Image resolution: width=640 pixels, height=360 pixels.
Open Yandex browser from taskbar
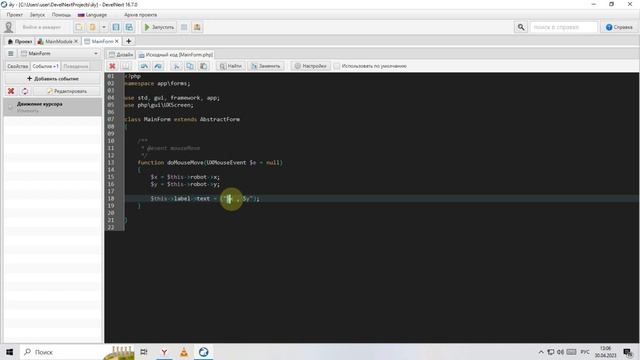(x=164, y=352)
